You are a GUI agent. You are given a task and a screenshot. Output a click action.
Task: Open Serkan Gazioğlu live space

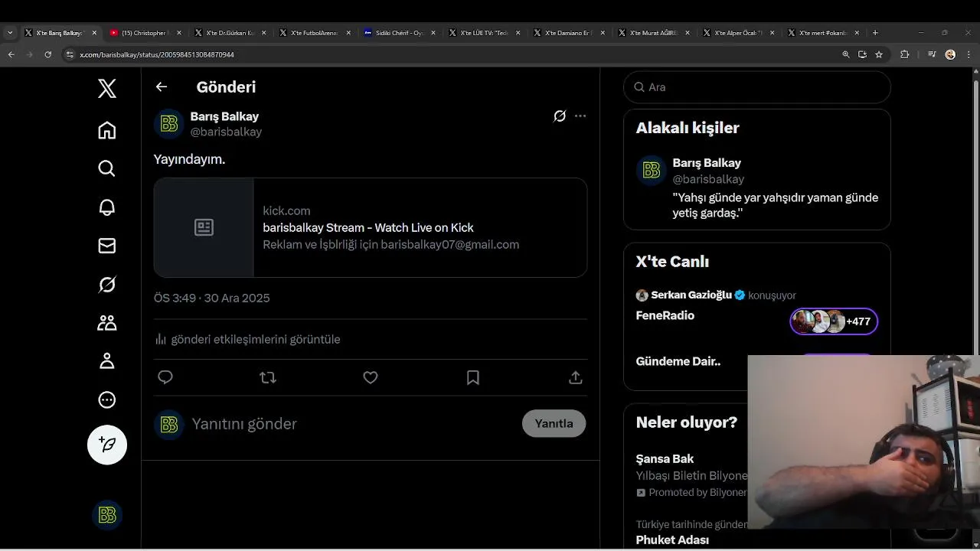(x=691, y=295)
